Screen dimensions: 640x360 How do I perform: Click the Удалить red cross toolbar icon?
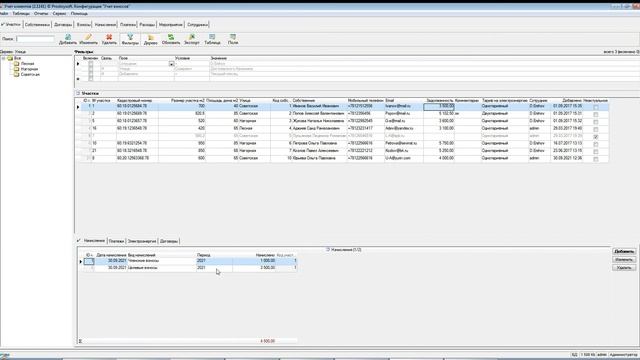[x=109, y=39]
